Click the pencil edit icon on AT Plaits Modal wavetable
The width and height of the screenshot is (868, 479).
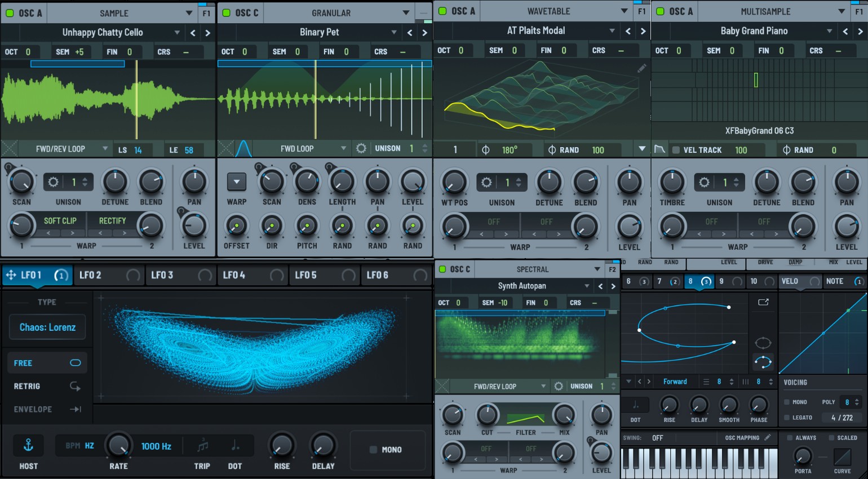pyautogui.click(x=642, y=68)
